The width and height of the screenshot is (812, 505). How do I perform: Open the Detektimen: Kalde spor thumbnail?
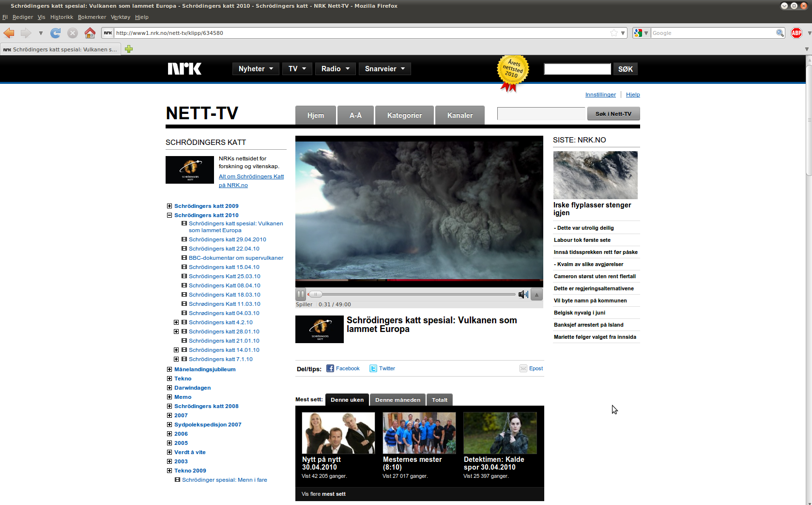(500, 433)
